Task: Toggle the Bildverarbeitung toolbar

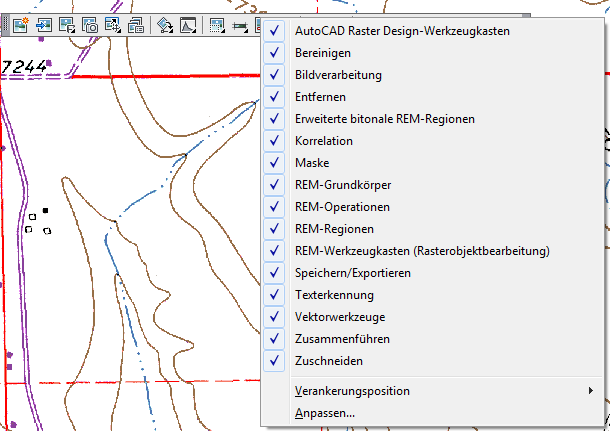Action: [x=432, y=75]
